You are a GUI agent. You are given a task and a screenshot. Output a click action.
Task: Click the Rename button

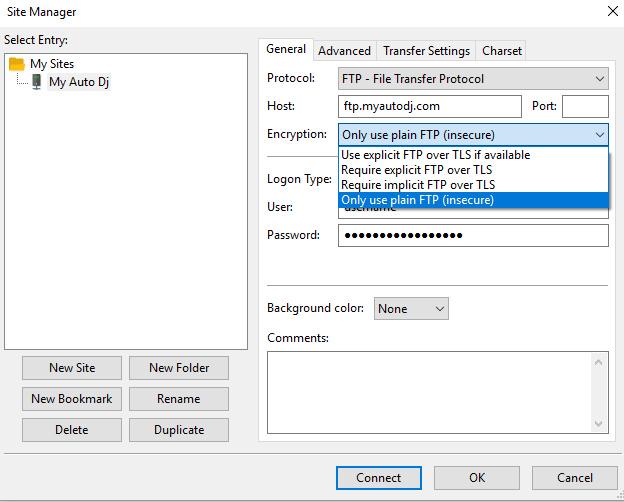179,399
